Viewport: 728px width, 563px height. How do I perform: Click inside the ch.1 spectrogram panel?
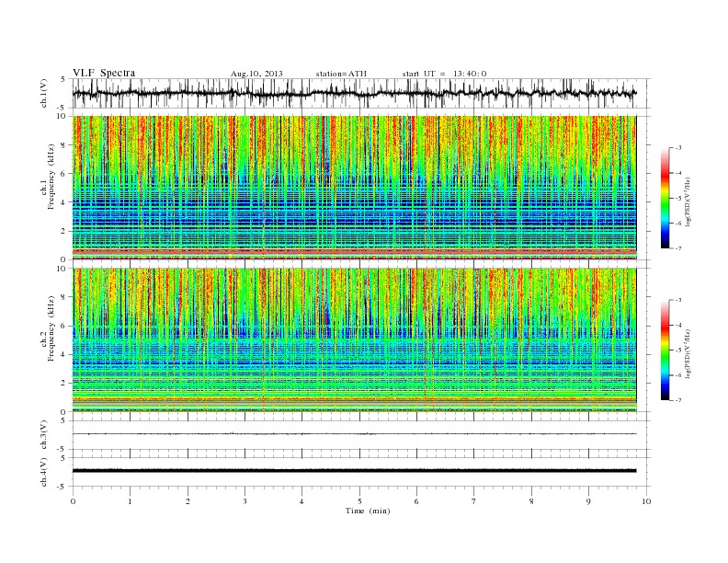pyautogui.click(x=354, y=188)
